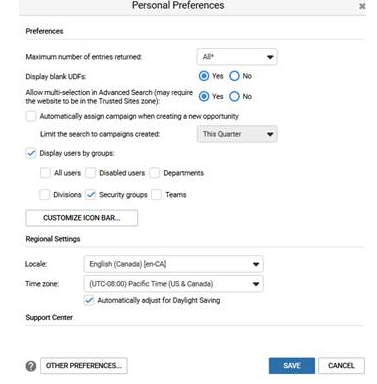Open Customize Icon Bar settings
Screen dimensions: 377x384
click(82, 218)
